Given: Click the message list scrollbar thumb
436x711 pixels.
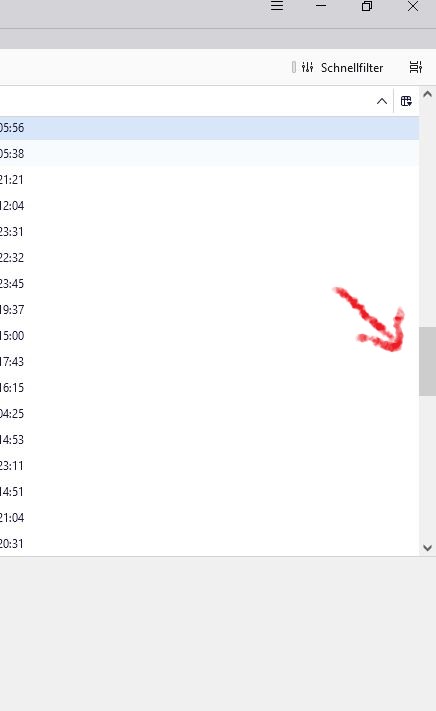Looking at the screenshot, I should [x=427, y=361].
